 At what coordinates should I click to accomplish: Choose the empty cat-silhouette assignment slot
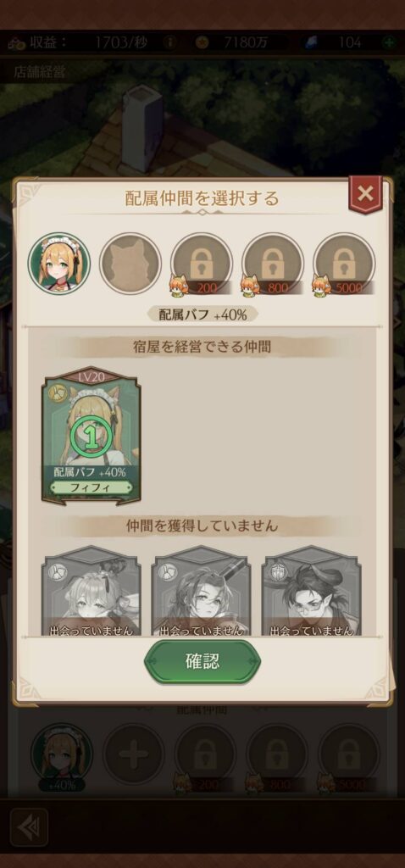(130, 263)
